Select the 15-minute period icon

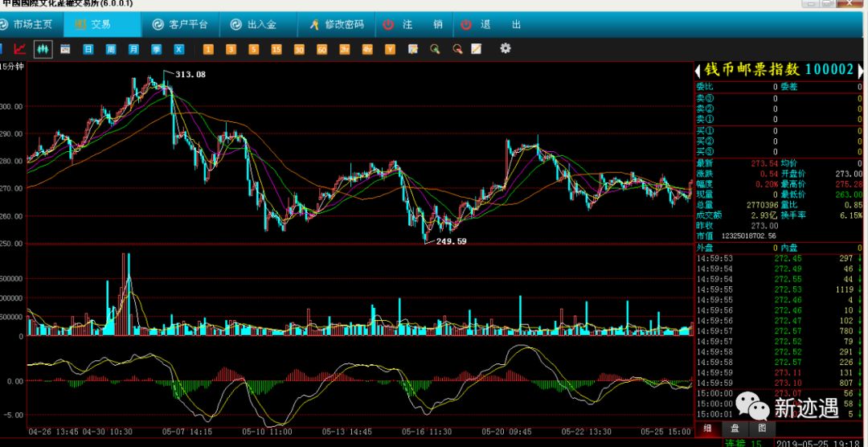276,49
